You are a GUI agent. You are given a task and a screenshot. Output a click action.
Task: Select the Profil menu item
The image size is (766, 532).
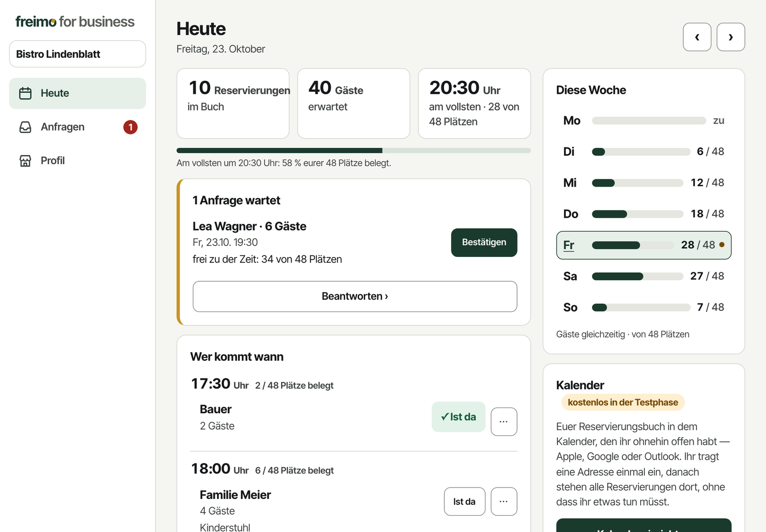[78, 161]
